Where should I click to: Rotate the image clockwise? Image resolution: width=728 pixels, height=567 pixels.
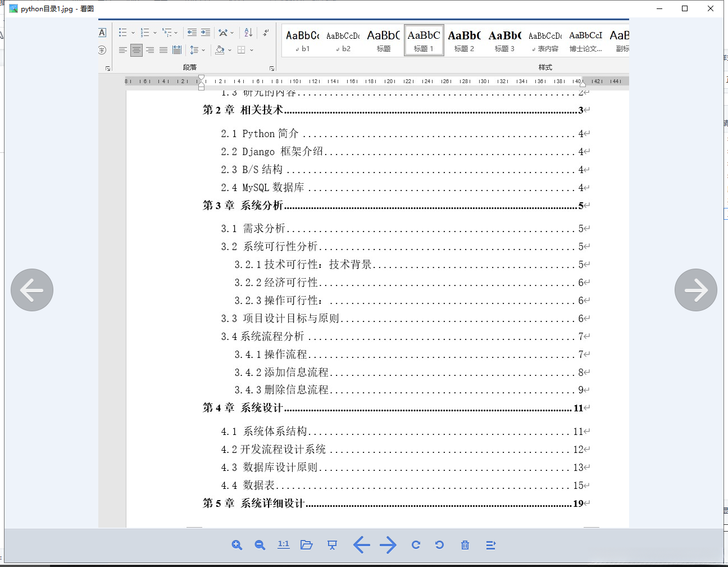click(x=416, y=545)
